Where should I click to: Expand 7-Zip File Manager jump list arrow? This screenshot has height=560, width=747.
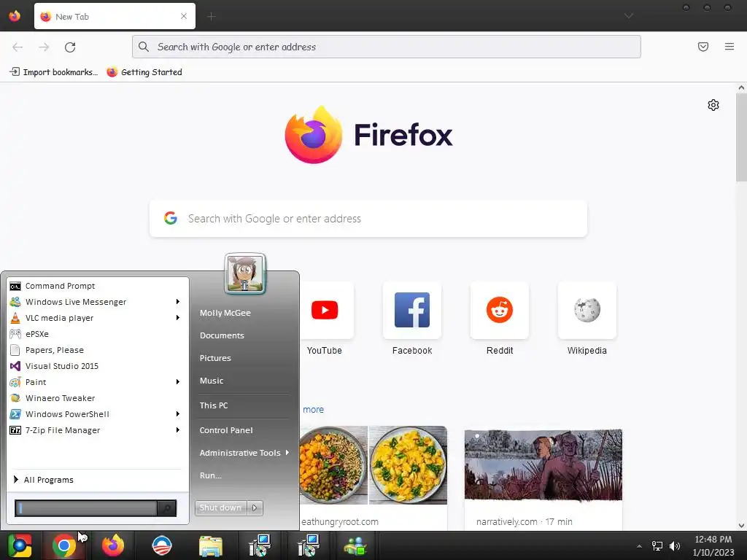click(x=178, y=430)
